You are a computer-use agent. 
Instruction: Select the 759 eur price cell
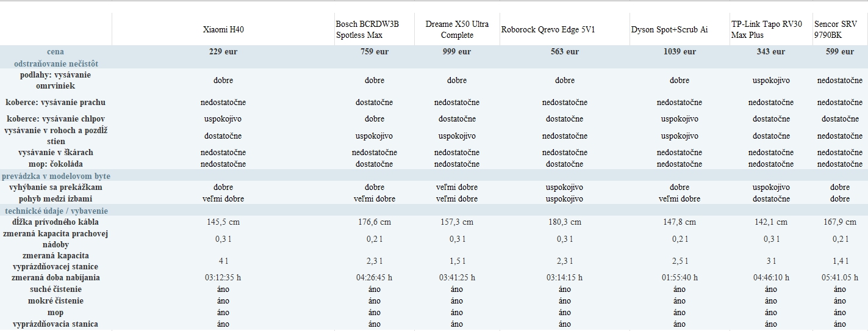(375, 52)
